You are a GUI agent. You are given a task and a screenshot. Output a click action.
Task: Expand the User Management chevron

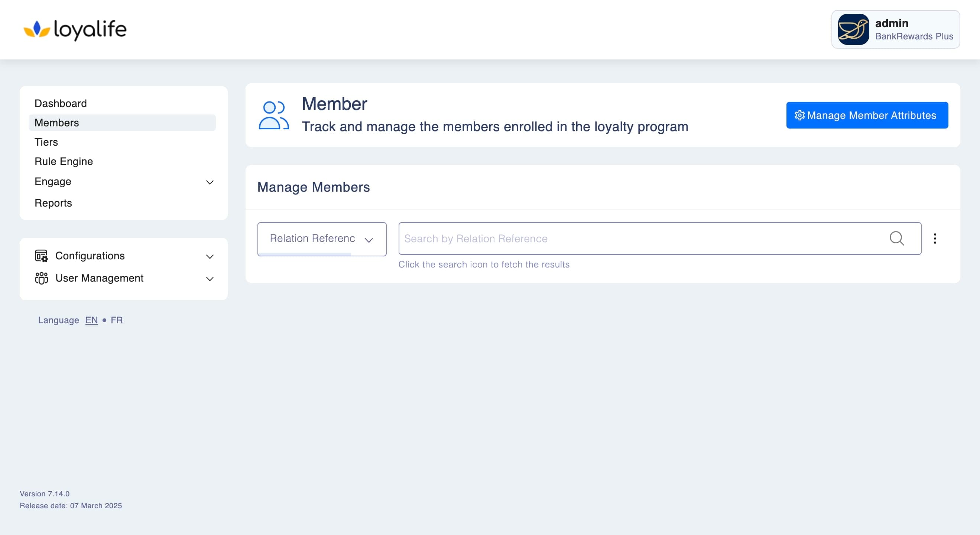pos(210,279)
